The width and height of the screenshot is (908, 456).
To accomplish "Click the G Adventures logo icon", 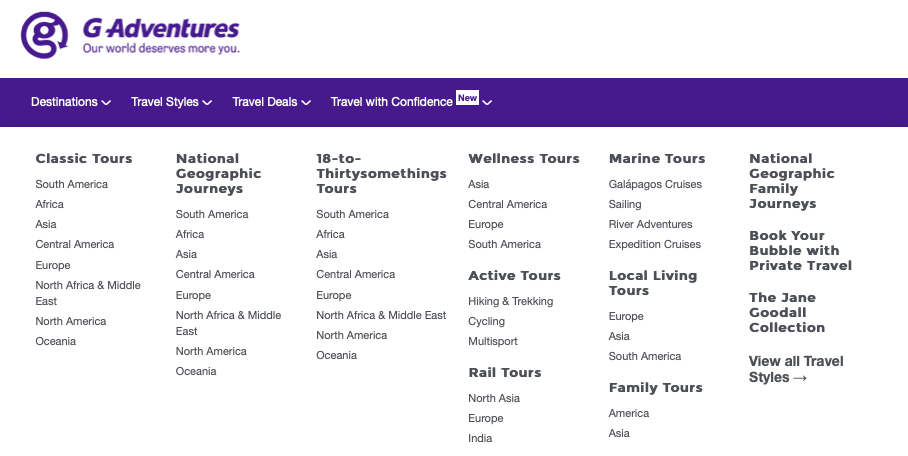I will [45, 36].
